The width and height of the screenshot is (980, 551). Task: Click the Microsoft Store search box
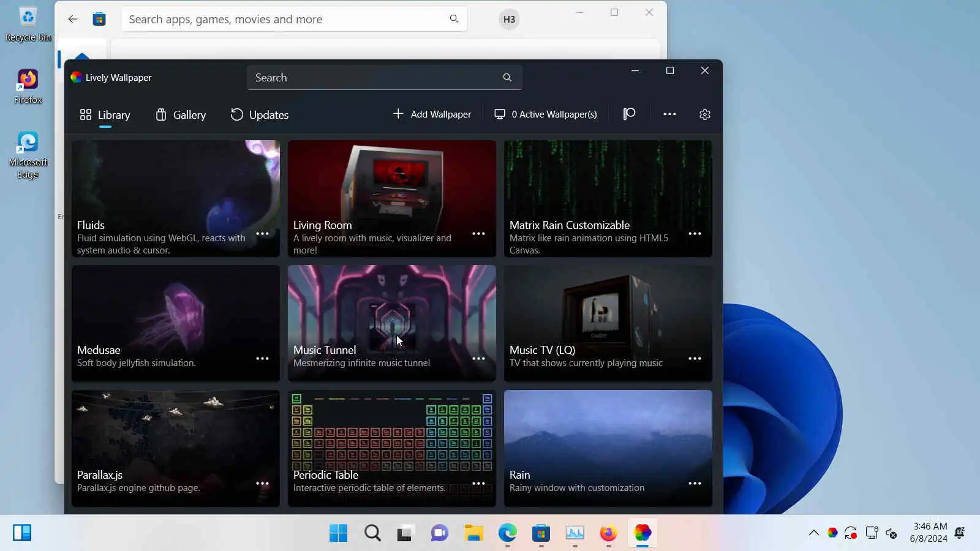(x=294, y=19)
